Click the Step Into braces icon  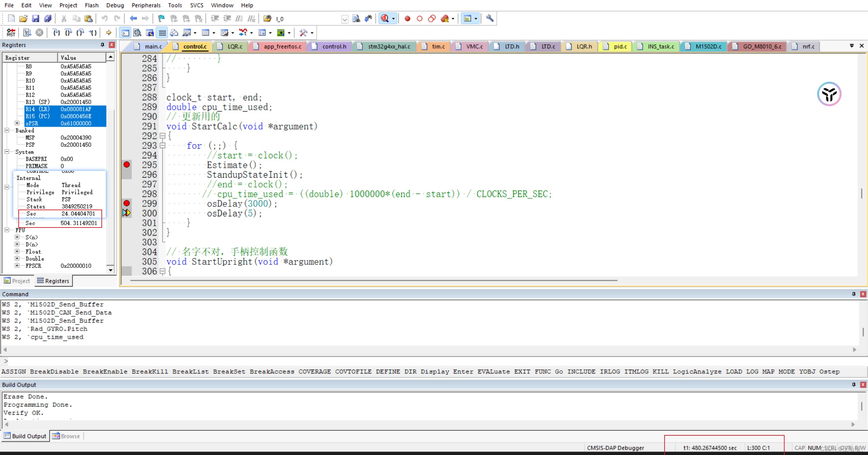(x=56, y=33)
